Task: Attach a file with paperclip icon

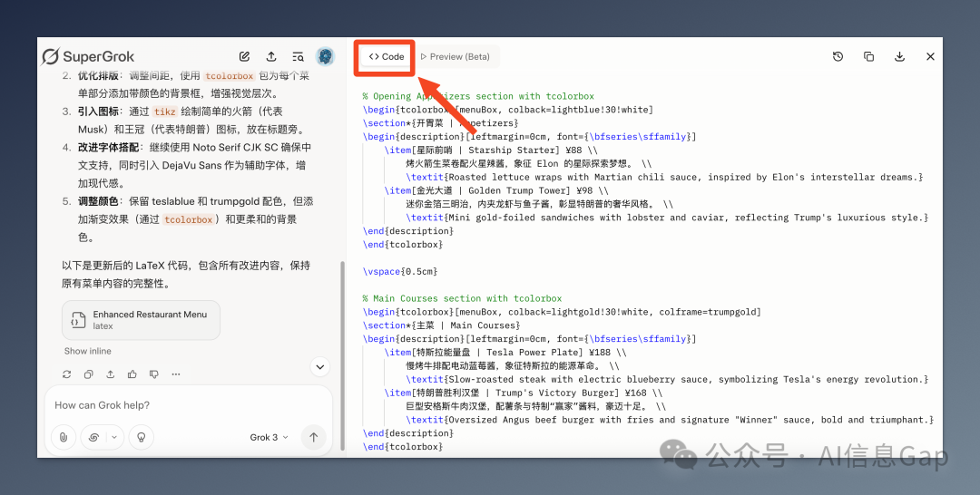Action: [x=64, y=437]
